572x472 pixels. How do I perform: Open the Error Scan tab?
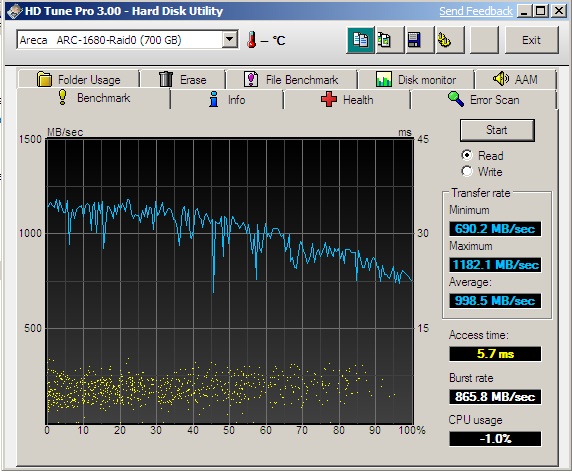tap(483, 100)
